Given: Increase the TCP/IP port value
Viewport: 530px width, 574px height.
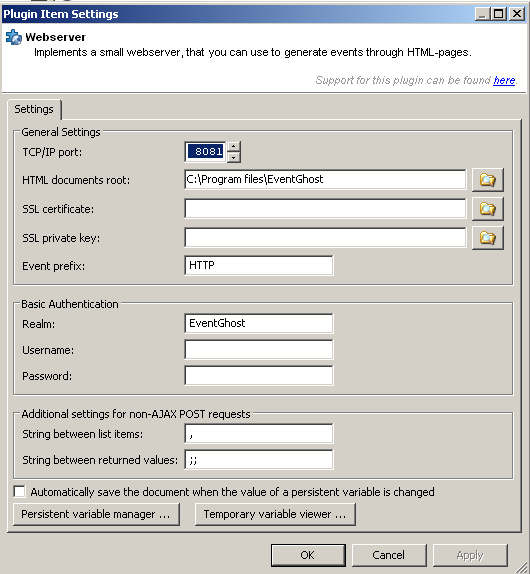Looking at the screenshot, I should pyautogui.click(x=234, y=147).
